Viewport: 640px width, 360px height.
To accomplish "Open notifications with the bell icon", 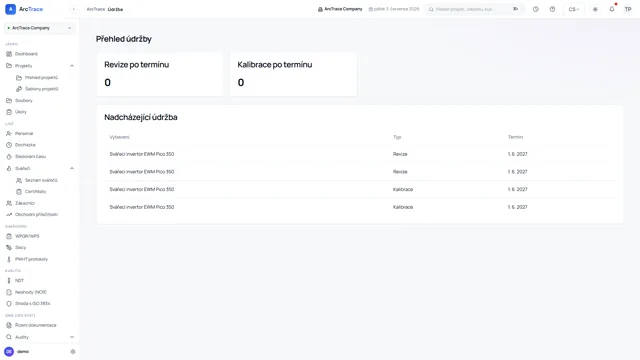I will coord(612,9).
